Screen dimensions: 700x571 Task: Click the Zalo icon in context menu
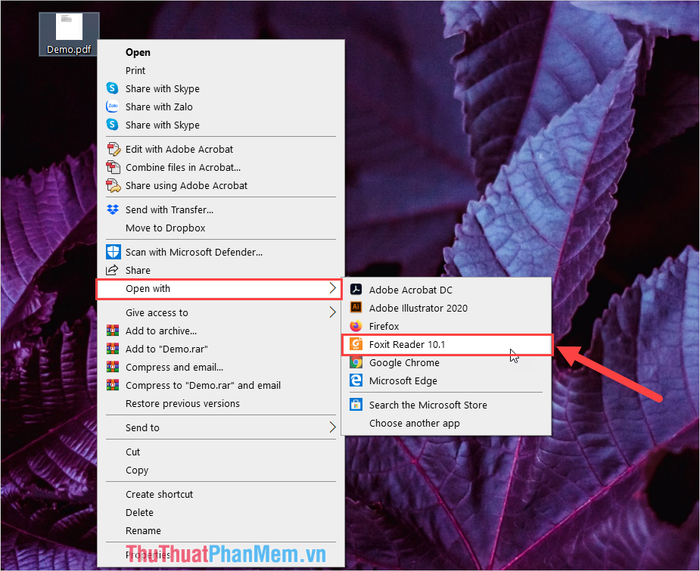tap(112, 106)
